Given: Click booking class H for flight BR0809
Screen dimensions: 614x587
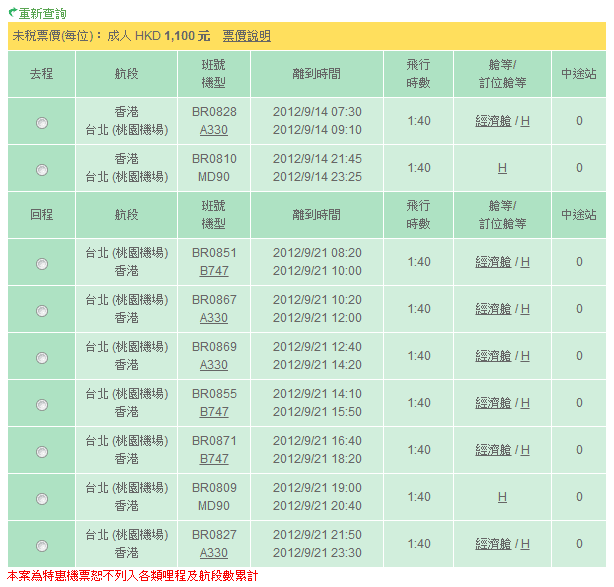Looking at the screenshot, I should coord(502,497).
